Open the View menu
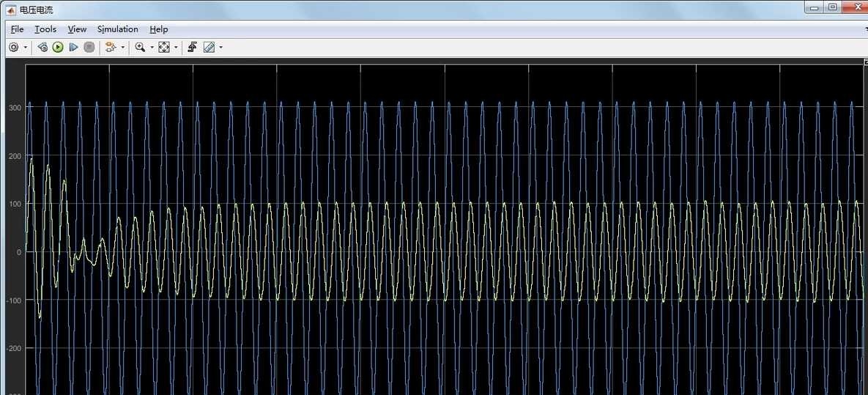Image resolution: width=868 pixels, height=395 pixels. 77,29
